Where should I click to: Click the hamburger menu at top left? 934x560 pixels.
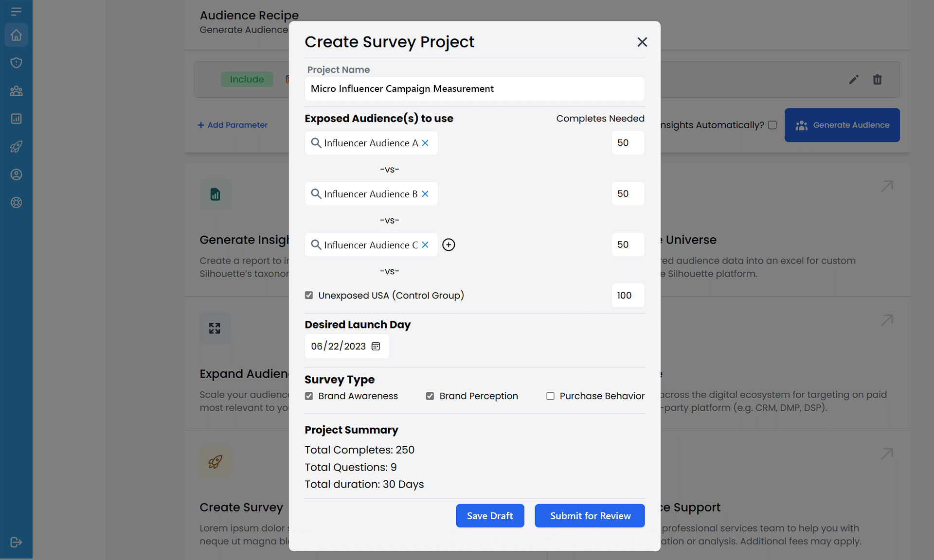tap(16, 11)
